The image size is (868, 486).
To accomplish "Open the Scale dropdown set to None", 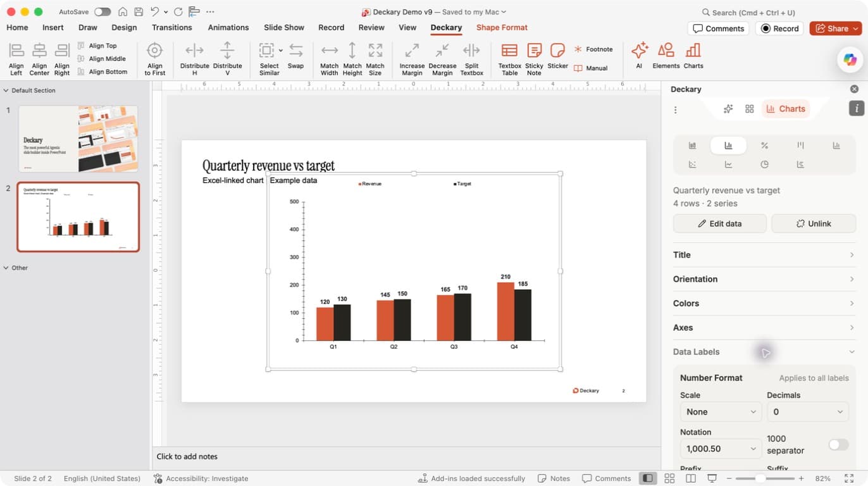I will click(x=721, y=412).
